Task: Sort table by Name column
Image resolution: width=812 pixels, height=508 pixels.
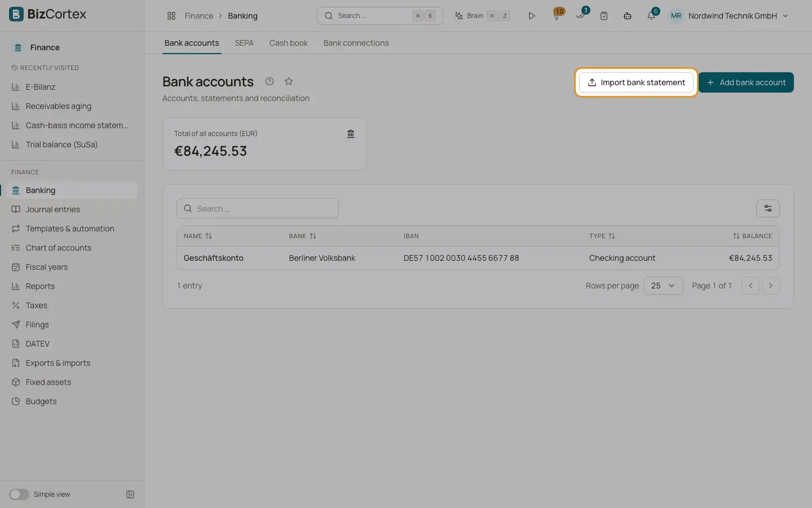Action: [198, 236]
